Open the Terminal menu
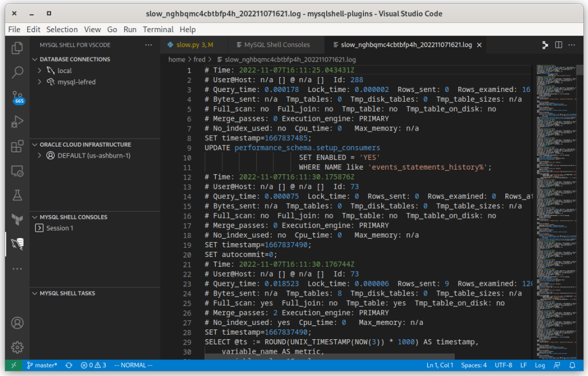 158,29
